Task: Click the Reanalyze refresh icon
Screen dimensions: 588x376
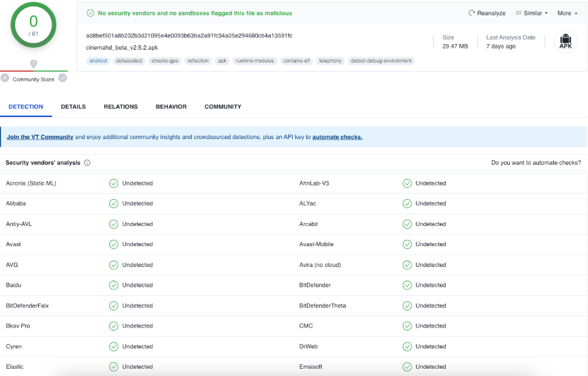Action: point(472,13)
